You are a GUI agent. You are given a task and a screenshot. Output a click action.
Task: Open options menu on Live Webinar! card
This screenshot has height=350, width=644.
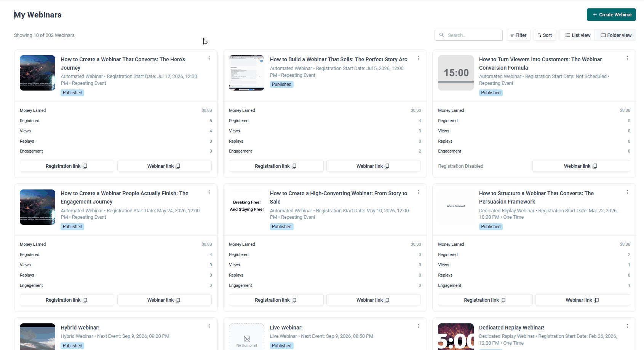[418, 326]
